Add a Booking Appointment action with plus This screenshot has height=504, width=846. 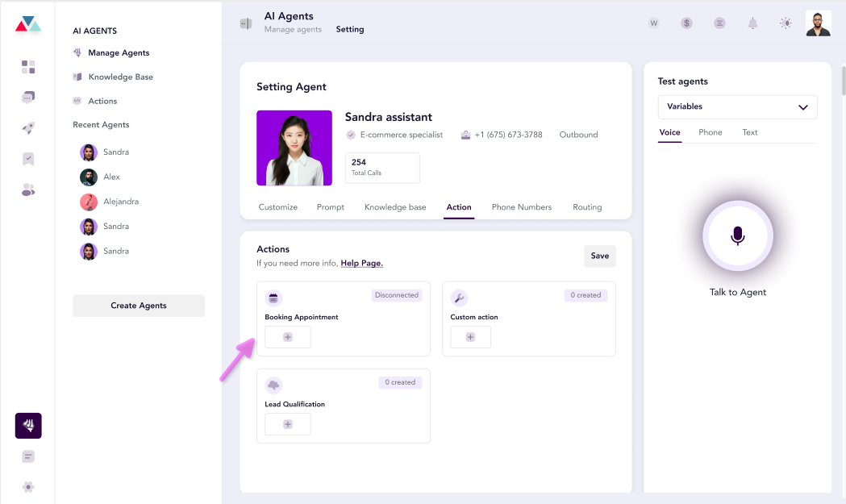coord(288,337)
